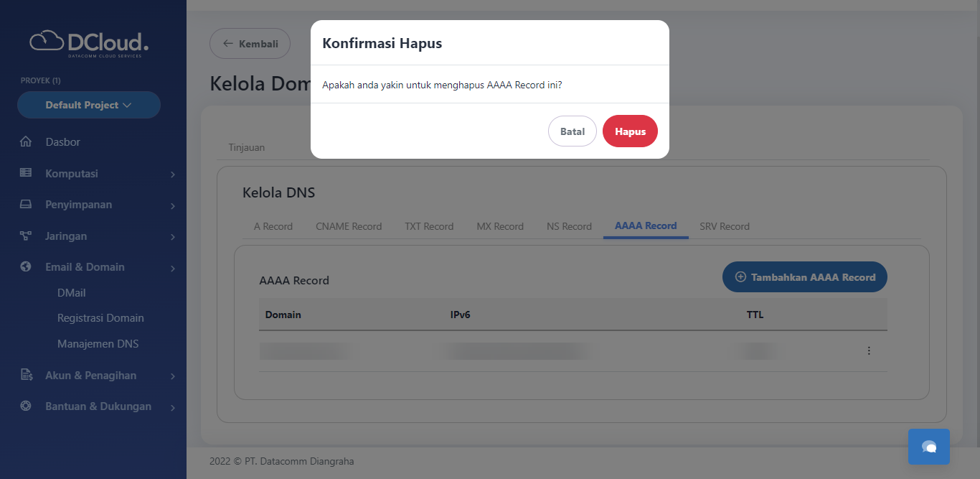
Task: Click the Jaringan network icon
Action: coord(27,236)
